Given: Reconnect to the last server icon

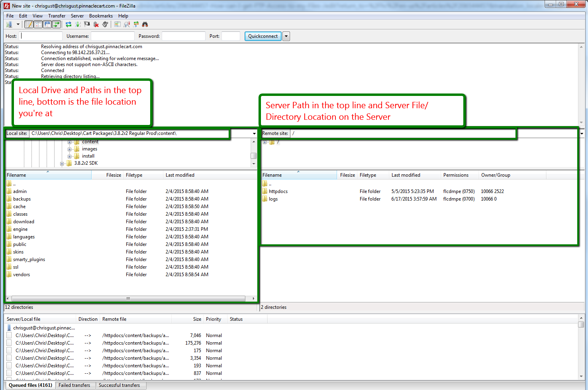Looking at the screenshot, I should click(x=105, y=25).
